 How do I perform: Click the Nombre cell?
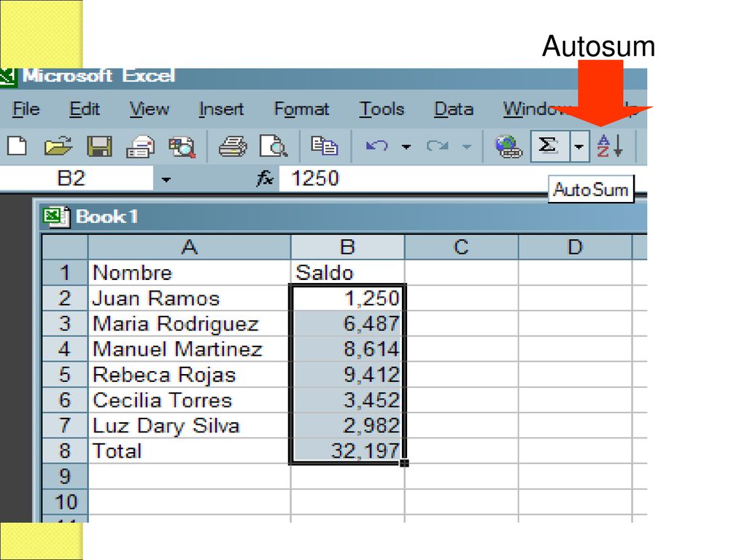(190, 273)
